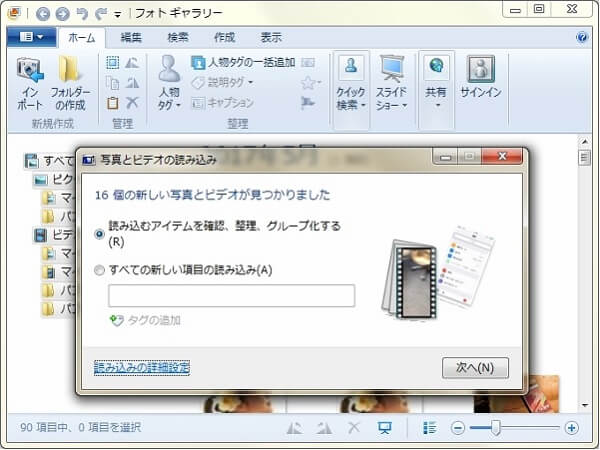Click the Delete X icon in the ribbon
The height and width of the screenshot is (450, 600).
pyautogui.click(x=132, y=103)
